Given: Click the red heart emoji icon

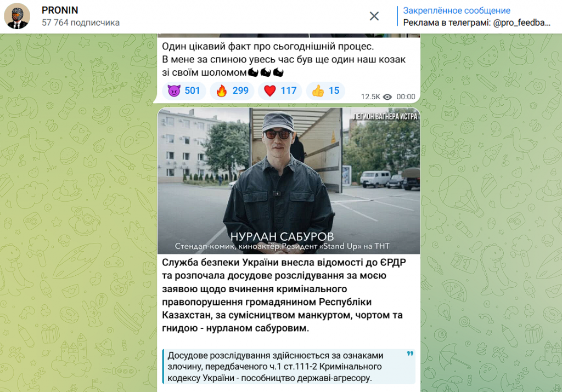Looking at the screenshot, I should [x=269, y=91].
